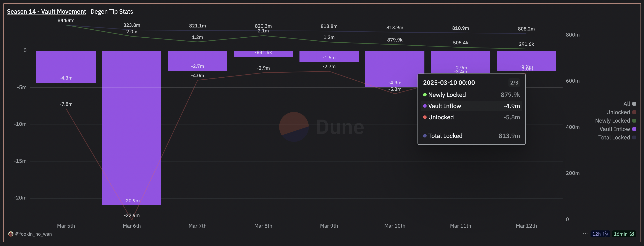The image size is (644, 246).
Task: Click the 818.8m Total Locked label
Action: pos(329,26)
